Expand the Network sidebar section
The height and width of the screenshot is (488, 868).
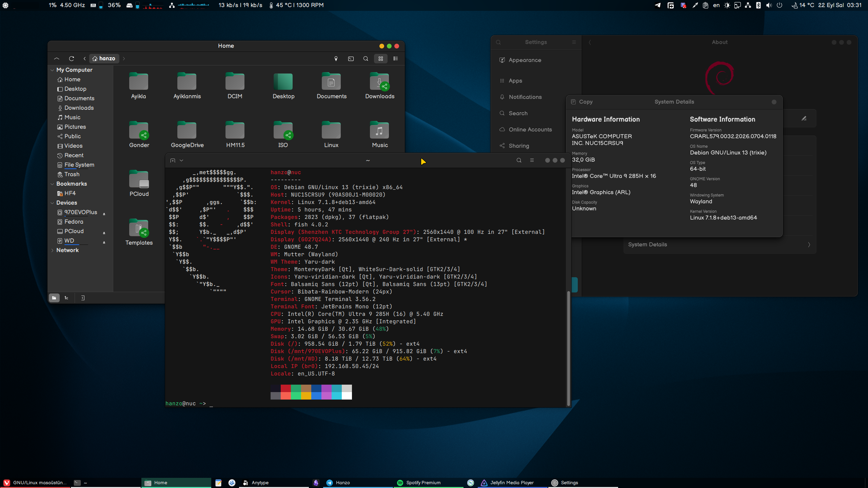[52, 250]
